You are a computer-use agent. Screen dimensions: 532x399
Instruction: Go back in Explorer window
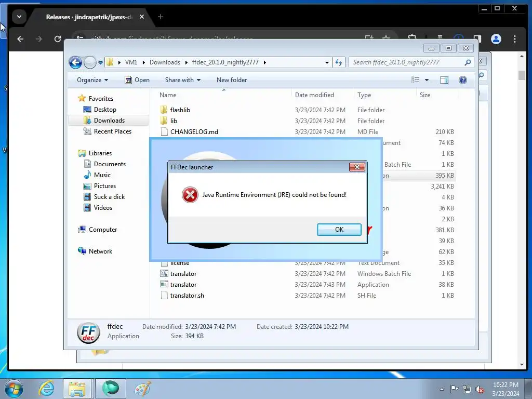click(75, 62)
